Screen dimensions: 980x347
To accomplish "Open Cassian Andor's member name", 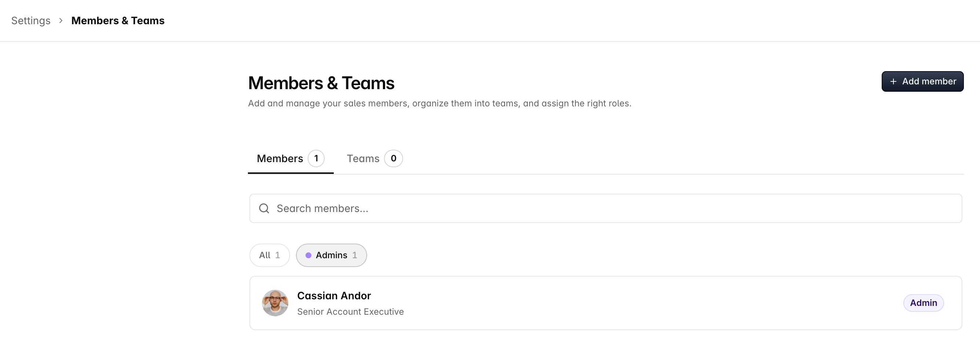I will (334, 296).
